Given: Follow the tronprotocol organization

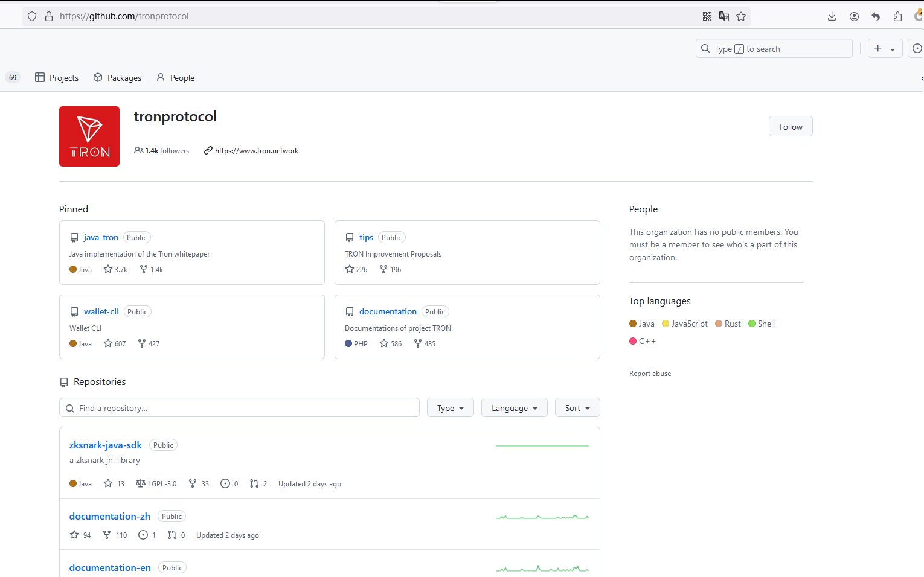Looking at the screenshot, I should coord(790,127).
